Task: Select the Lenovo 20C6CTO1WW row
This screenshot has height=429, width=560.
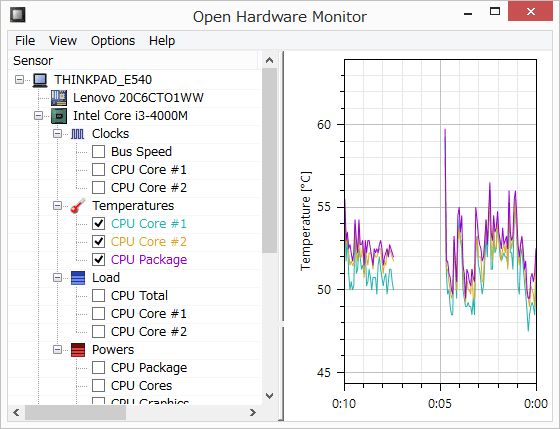Action: point(138,98)
